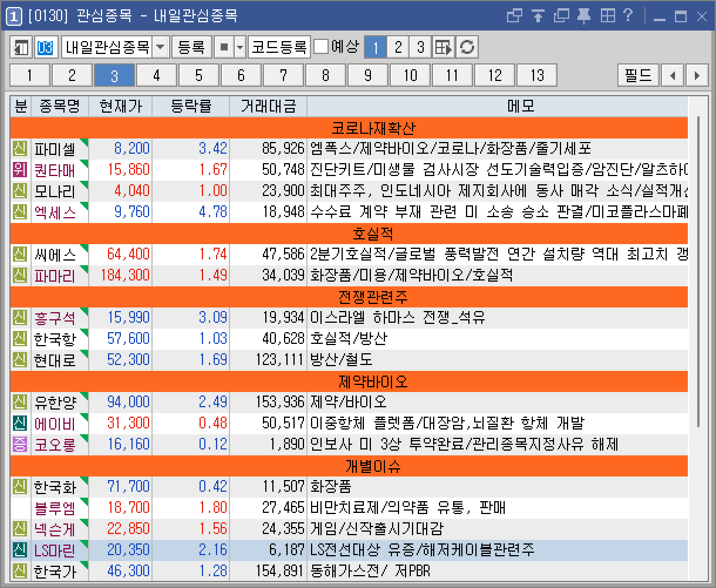Viewport: 716px width, 588px height.
Task: Select view mode 1 toggle
Action: (376, 48)
